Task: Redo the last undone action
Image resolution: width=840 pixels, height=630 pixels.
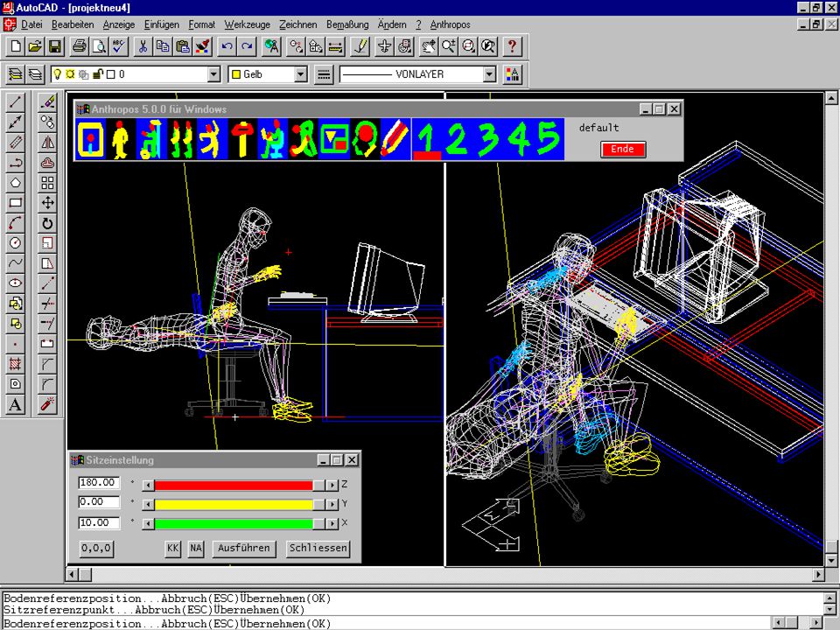Action: [247, 46]
